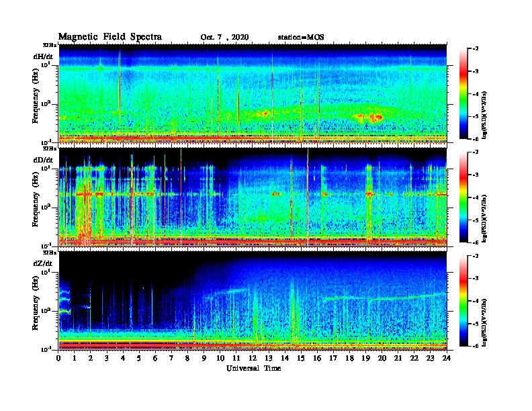Click the color bar title of the dH/dt panel

click(x=485, y=115)
